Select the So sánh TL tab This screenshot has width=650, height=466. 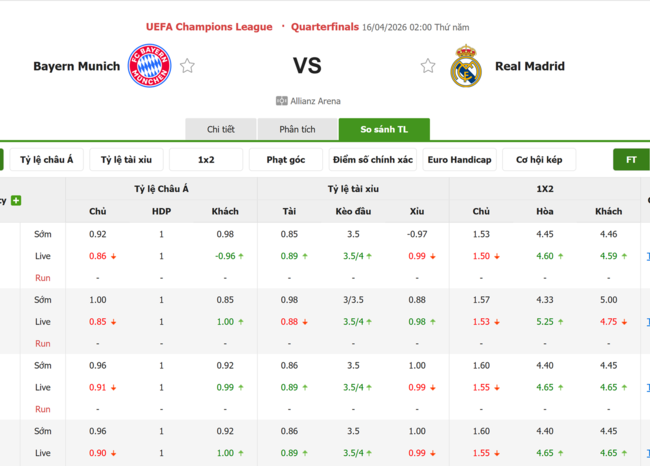384,129
